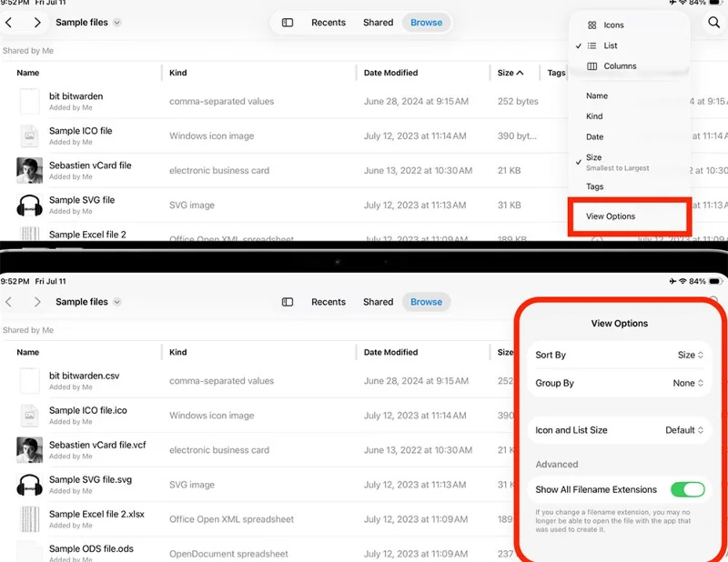Switch to the Recents tab
Image resolution: width=728 pixels, height=562 pixels.
pos(328,23)
